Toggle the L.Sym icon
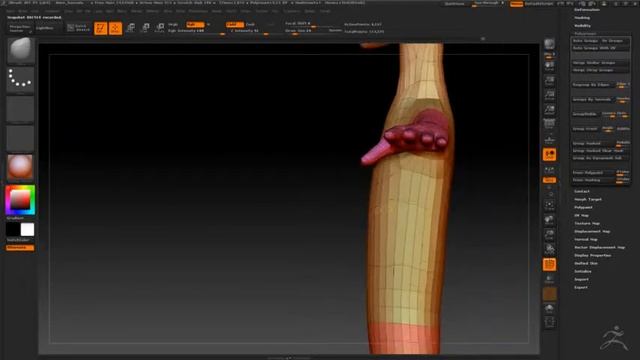Image resolution: width=640 pixels, height=360 pixels. pos(549,169)
